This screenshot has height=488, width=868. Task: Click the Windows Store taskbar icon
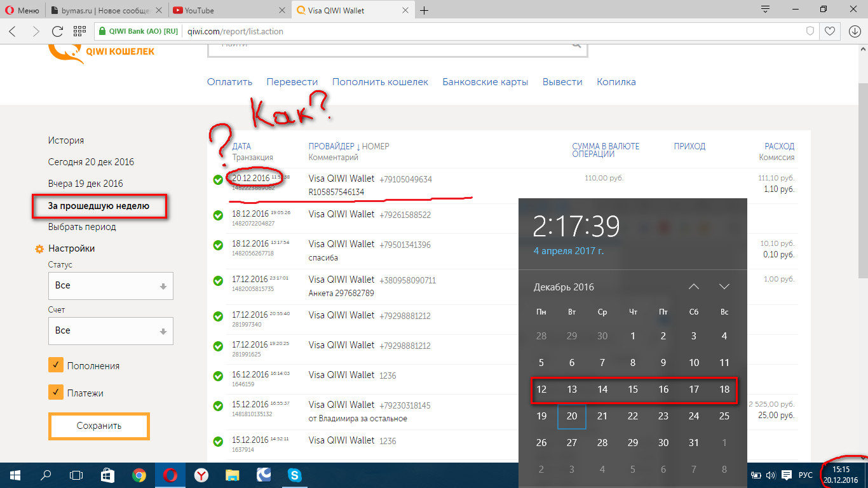coord(108,475)
